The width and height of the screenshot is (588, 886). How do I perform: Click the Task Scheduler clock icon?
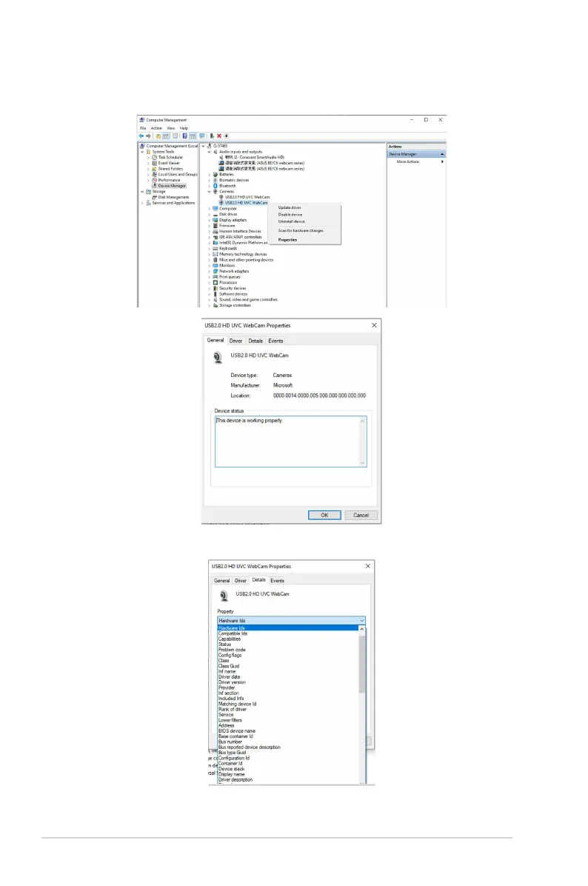[x=155, y=158]
